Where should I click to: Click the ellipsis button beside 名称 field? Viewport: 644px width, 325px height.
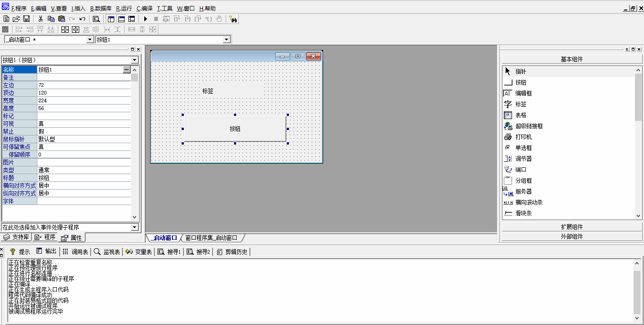tap(127, 70)
